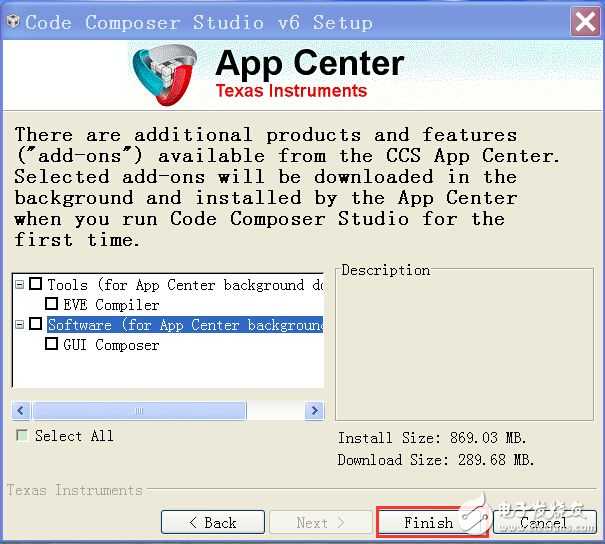605x544 pixels.
Task: Click the horizontal scrollbar right arrow
Action: pos(314,410)
